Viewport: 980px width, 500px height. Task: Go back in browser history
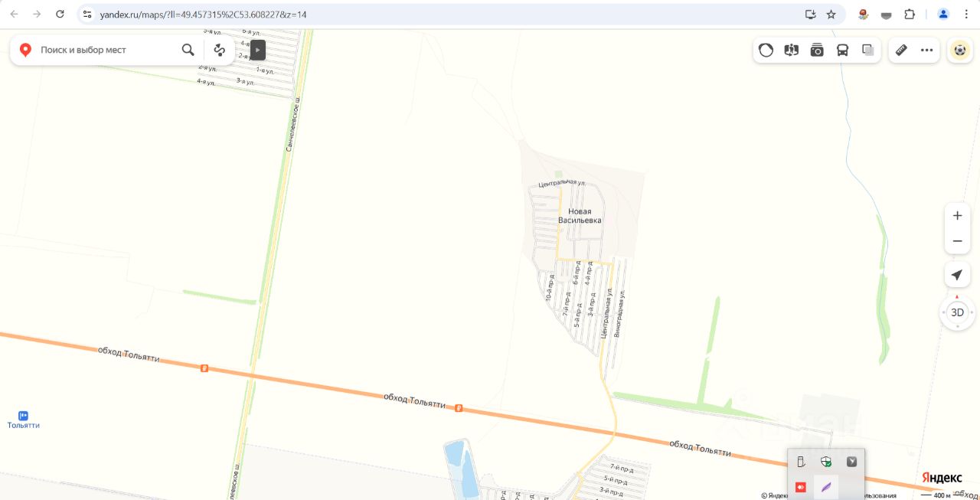pos(14,14)
